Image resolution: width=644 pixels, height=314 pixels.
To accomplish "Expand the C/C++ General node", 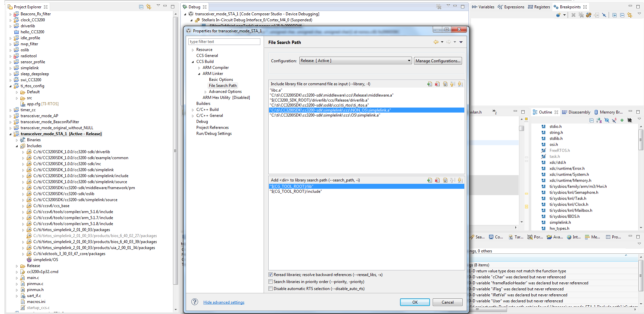I will 193,116.
